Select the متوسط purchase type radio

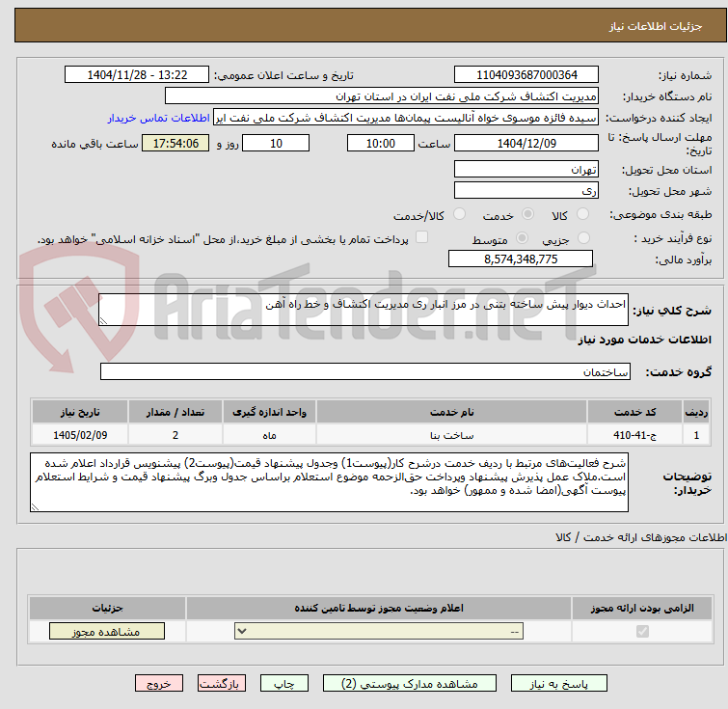click(522, 238)
